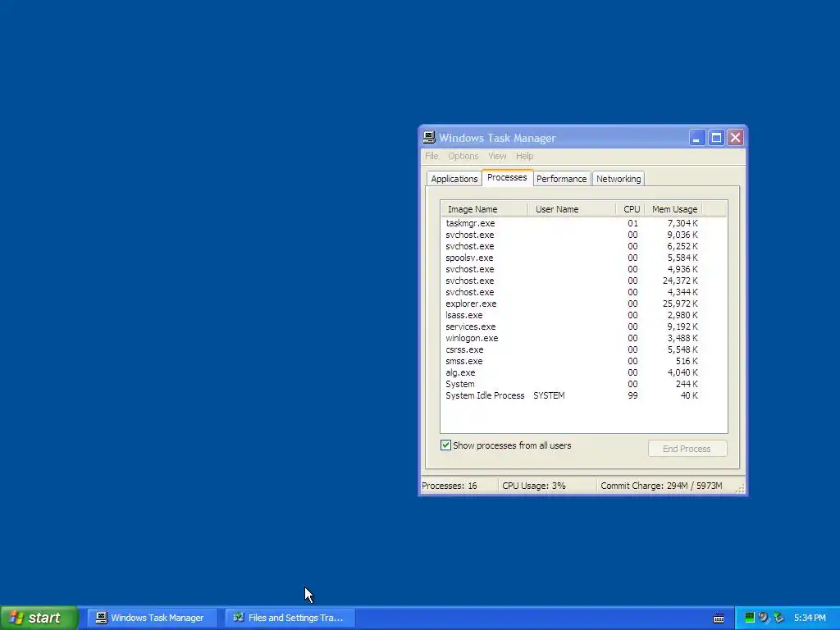Open the File menu
The width and height of the screenshot is (840, 630).
[x=431, y=156]
